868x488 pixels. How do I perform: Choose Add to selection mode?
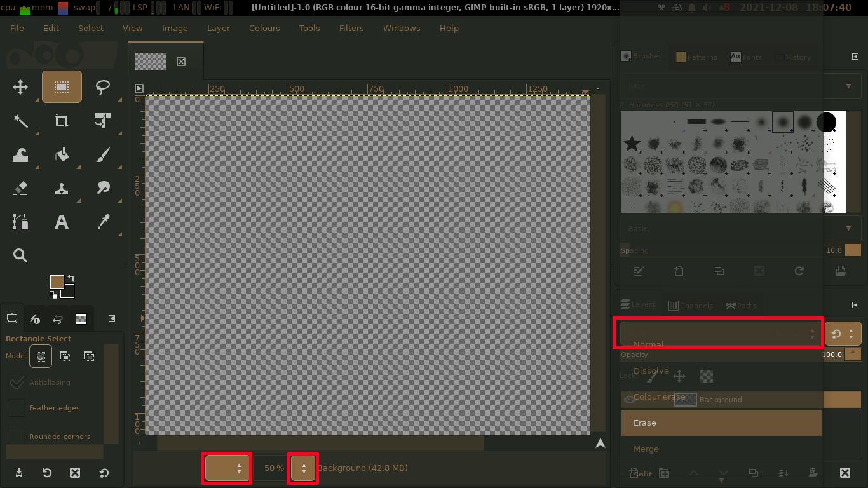coord(65,356)
